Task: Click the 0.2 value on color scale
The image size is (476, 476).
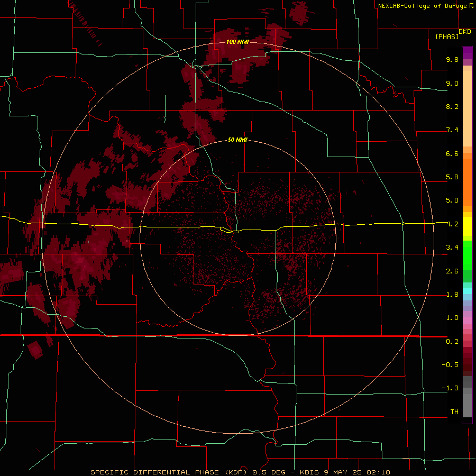Action: click(452, 342)
